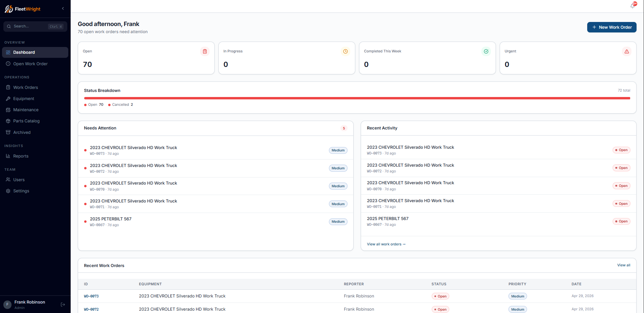Open the 2025 PETERBILT 567 Needs Attention row

coord(216,222)
